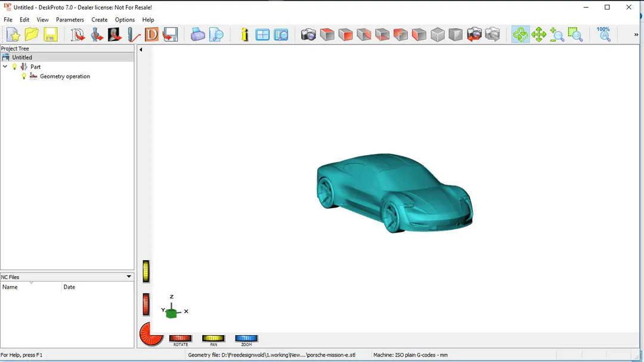This screenshot has height=362, width=644.
Task: Click the vertical red thumbwheel
Action: (146, 305)
